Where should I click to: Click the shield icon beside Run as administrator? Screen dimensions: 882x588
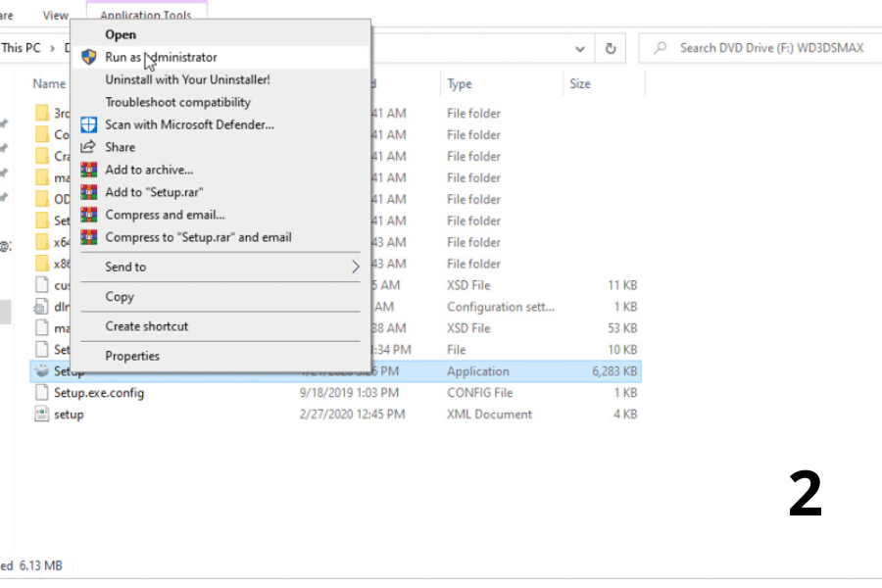point(89,57)
